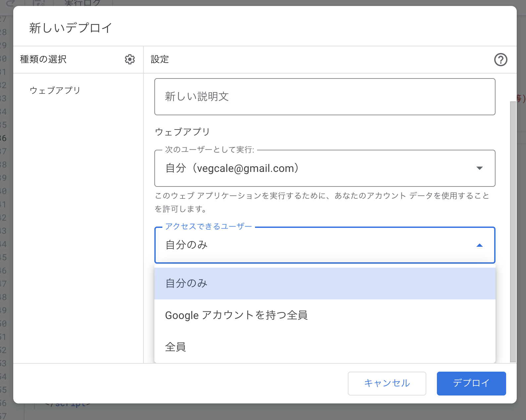Click the 新しいデプロイ dialog title
This screenshot has width=526, height=420.
coord(71,28)
